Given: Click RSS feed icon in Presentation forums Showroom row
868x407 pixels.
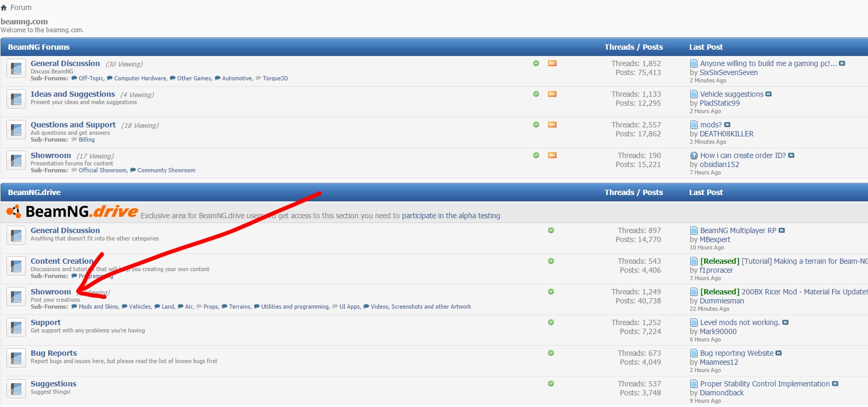Looking at the screenshot, I should point(552,155).
